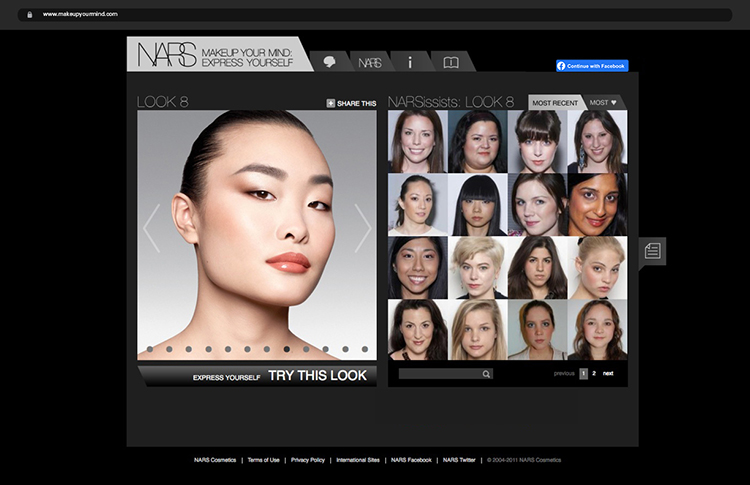The image size is (750, 485).
Task: Select the last look dot indicator
Action: [364, 349]
